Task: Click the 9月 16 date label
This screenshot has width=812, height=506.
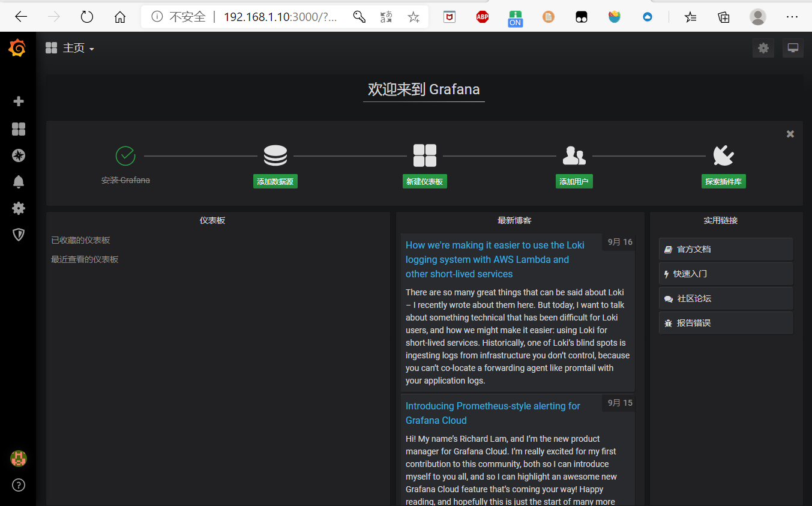Action: pyautogui.click(x=620, y=242)
